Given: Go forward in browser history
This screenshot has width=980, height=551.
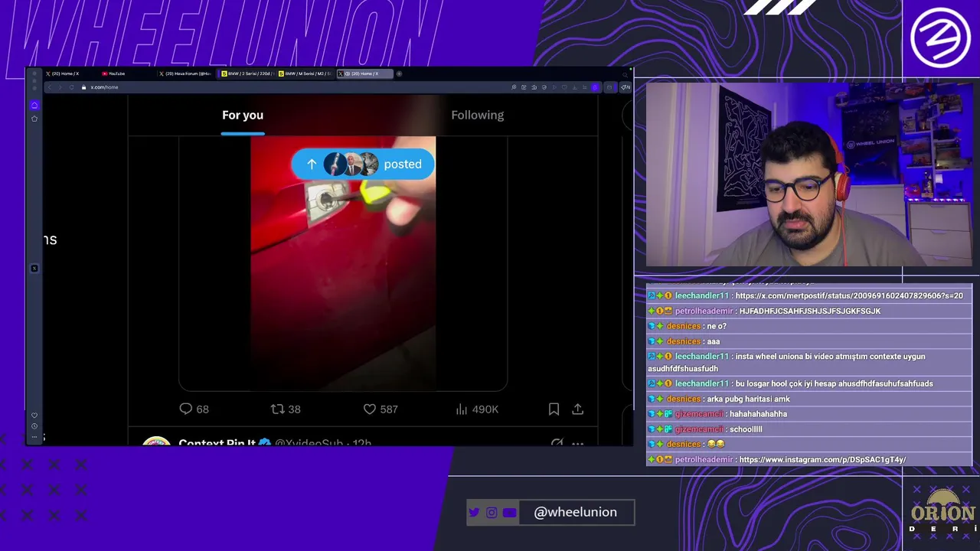Looking at the screenshot, I should (x=60, y=87).
